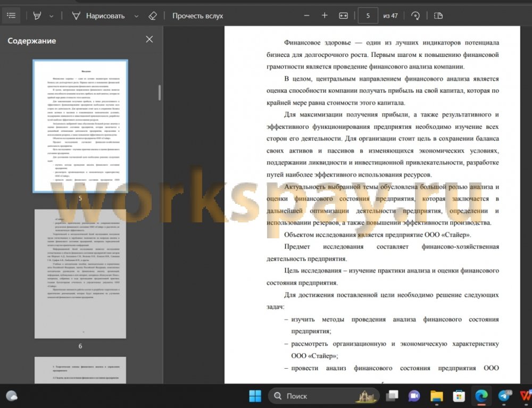This screenshot has height=408, width=532.
Task: Click the 'Содержание' panel heading
Action: (x=31, y=41)
